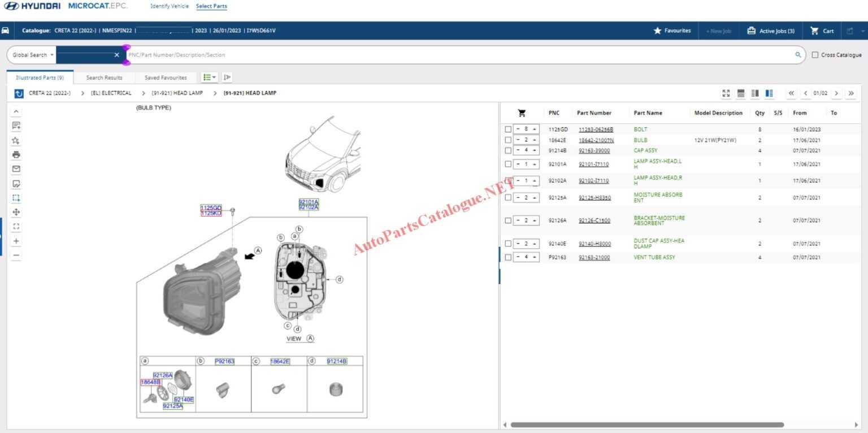Increase quantity for BOLT using the stepper arrow
Viewport: 868px width, 433px height.
click(x=533, y=129)
